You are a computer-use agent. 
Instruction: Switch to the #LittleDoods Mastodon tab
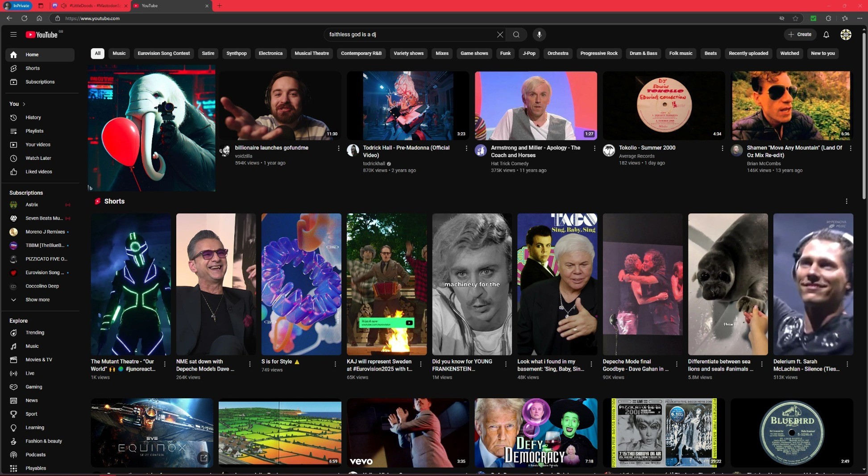89,6
